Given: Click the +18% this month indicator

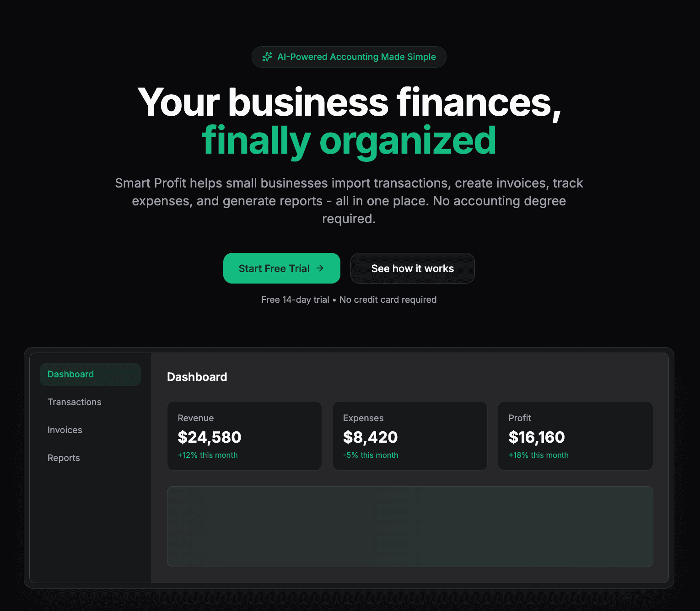Looking at the screenshot, I should tap(538, 455).
